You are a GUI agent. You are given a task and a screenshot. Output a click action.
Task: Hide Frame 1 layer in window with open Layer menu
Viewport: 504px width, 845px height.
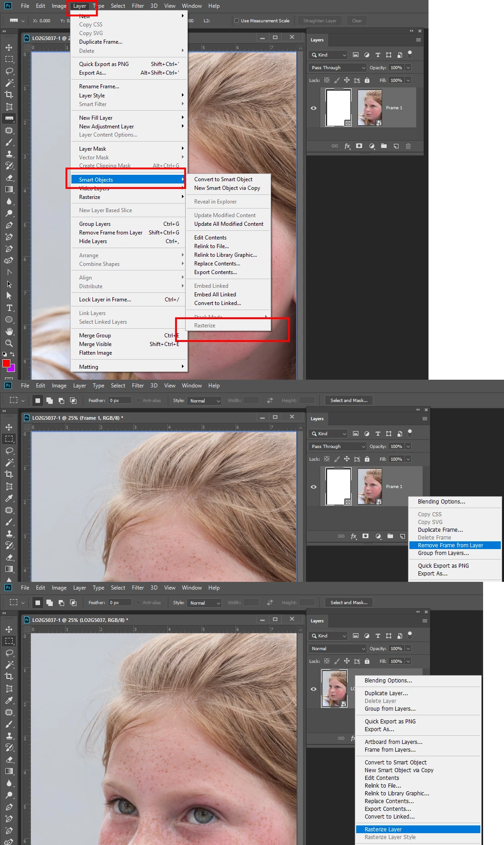(x=313, y=108)
